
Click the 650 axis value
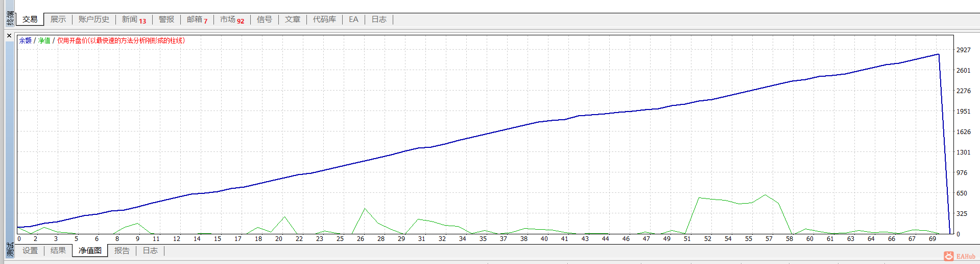[x=962, y=193]
